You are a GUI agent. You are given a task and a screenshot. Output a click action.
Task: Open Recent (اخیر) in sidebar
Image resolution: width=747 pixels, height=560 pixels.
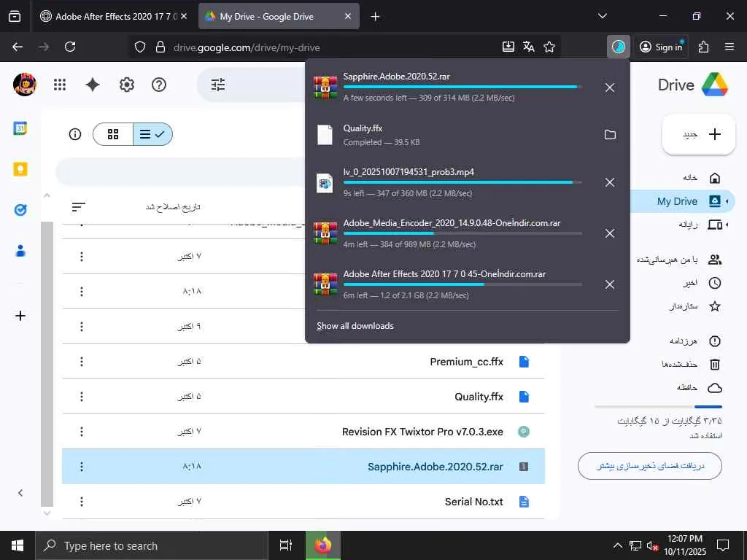coord(701,283)
